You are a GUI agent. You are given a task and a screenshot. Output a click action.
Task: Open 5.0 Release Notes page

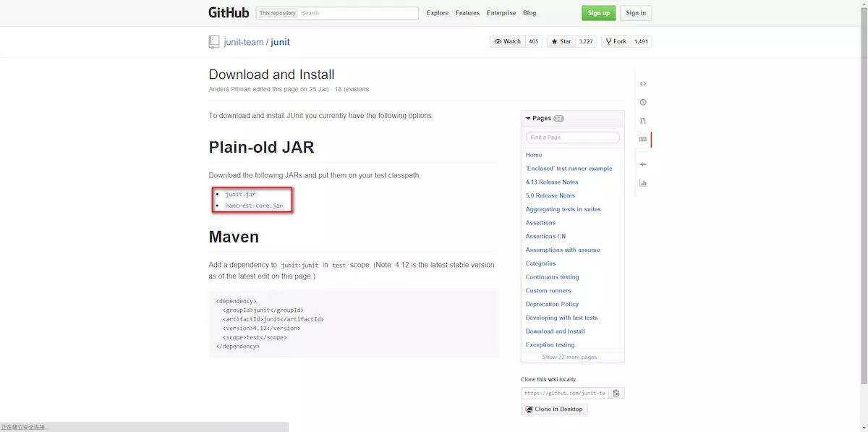[x=550, y=195]
